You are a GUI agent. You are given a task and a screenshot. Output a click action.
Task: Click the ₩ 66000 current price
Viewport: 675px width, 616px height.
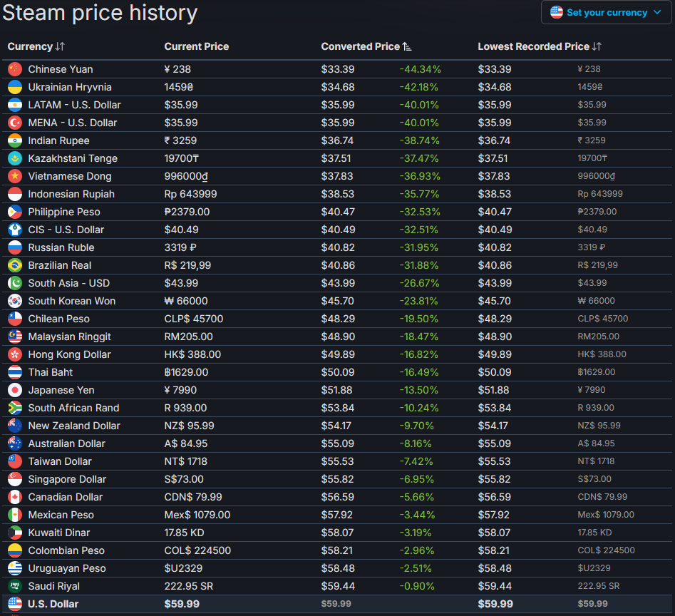tap(186, 301)
